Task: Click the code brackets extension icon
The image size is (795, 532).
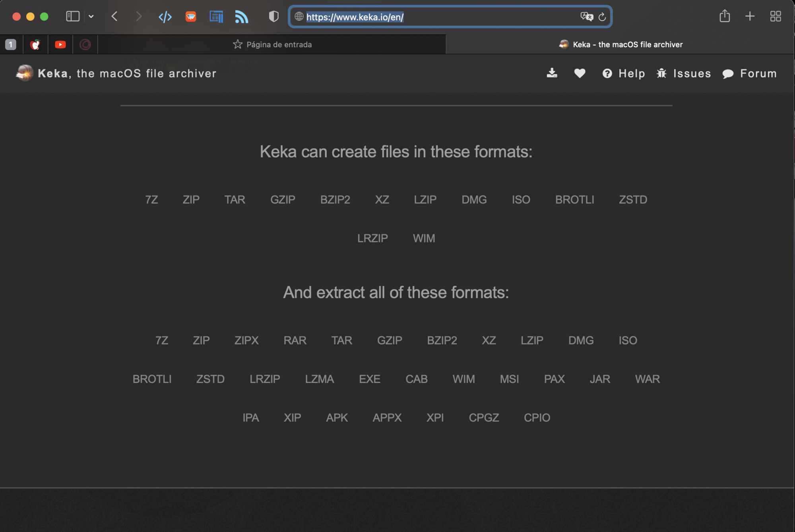Action: coord(165,17)
